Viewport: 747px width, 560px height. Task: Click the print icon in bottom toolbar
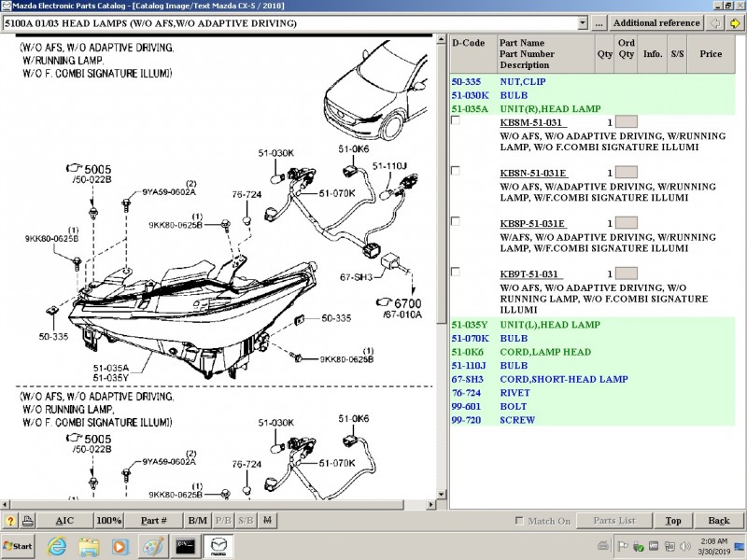(x=28, y=521)
